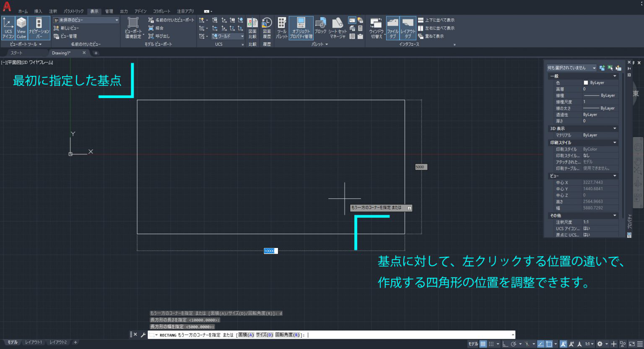The height and width of the screenshot is (349, 644).
Task: Open the workspace gear icon in status bar
Action: point(600,344)
